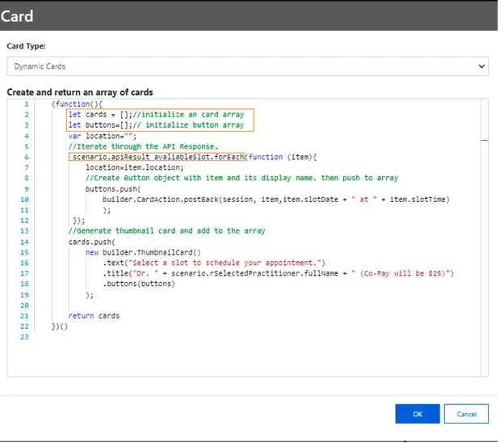
Task: Click string "Select a slot to schedule"
Action: pos(184,263)
